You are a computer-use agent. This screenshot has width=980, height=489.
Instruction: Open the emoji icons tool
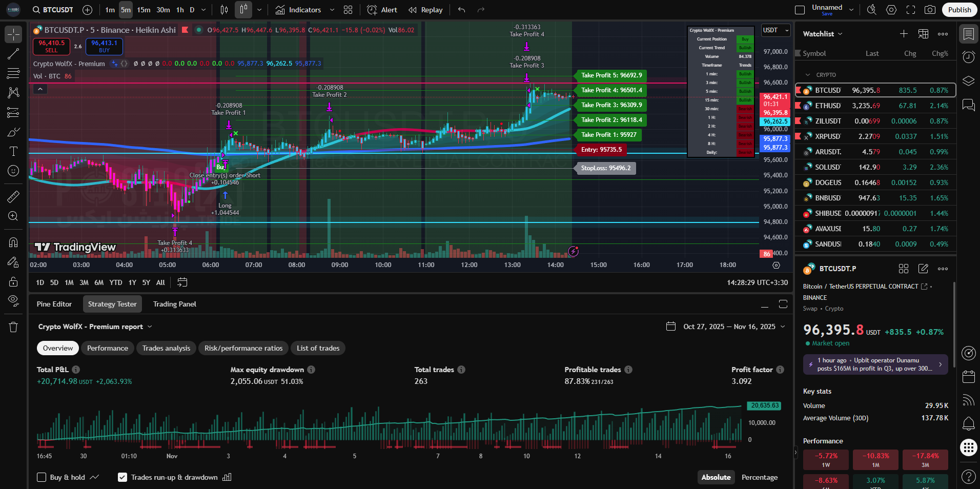[13, 171]
